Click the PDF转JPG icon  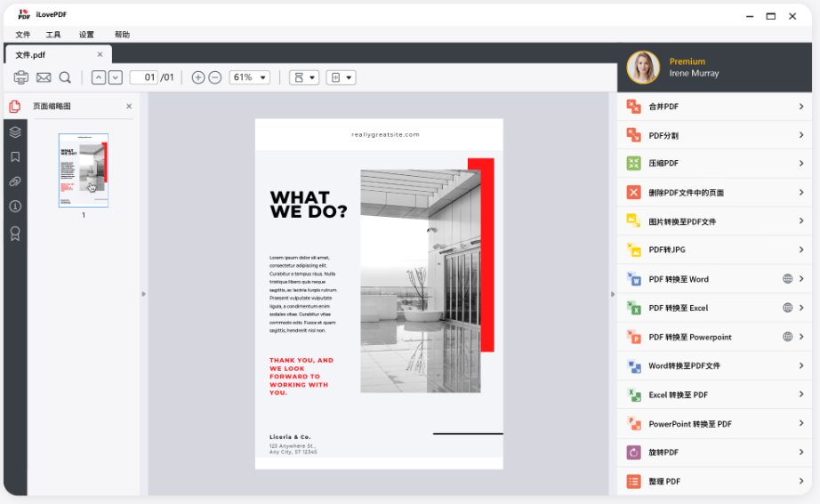(x=634, y=250)
